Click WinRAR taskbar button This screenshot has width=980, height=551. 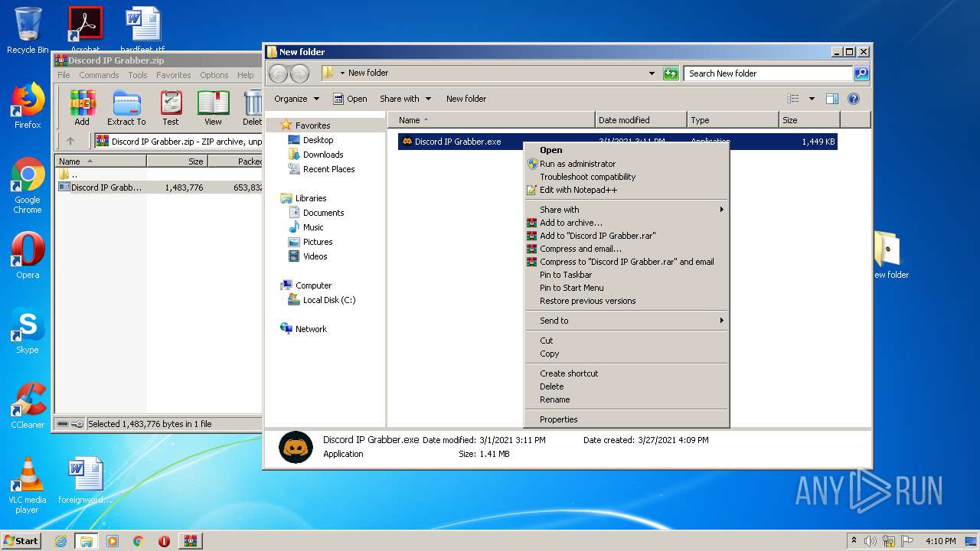[x=190, y=541]
